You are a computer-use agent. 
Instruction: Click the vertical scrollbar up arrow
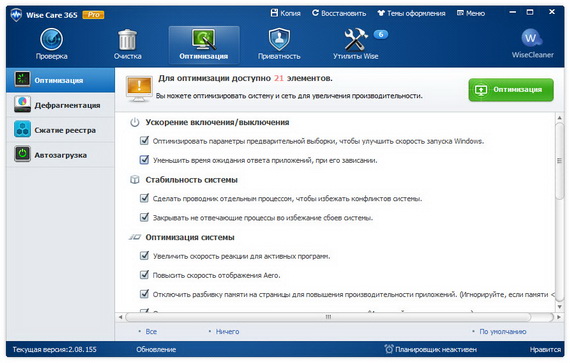click(559, 118)
